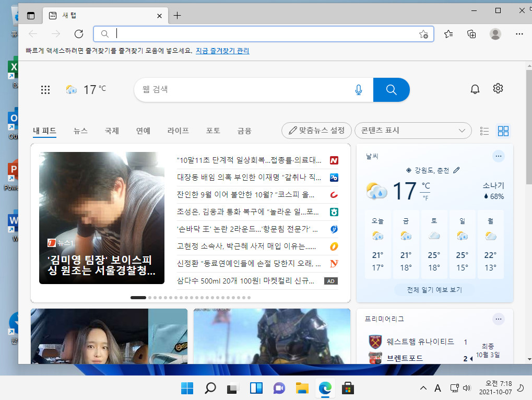Open 프리미어리그 card more options menu
This screenshot has height=400, width=532.
[x=499, y=319]
